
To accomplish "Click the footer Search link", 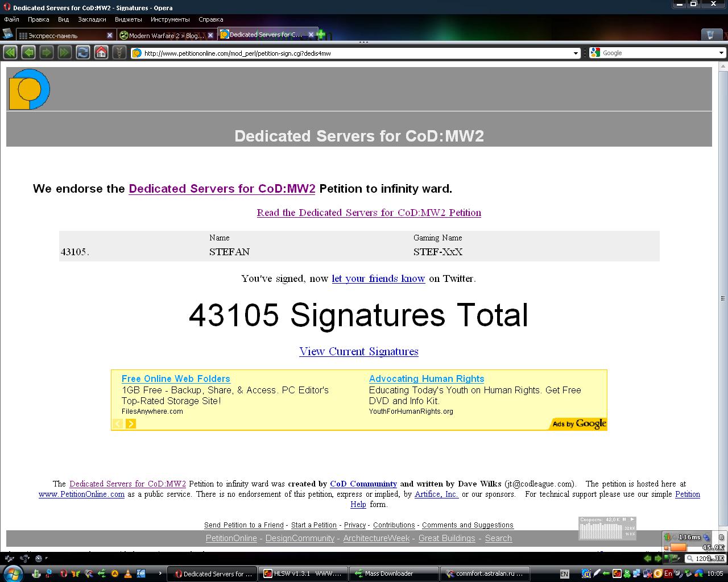I will click(498, 538).
